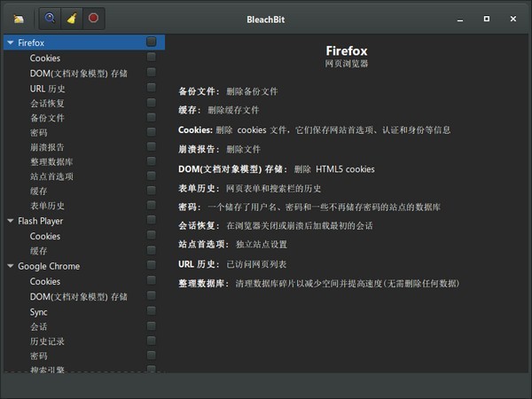Check the Firefox Cookies checkbox
Screen dimensions: 532x399
click(x=152, y=57)
